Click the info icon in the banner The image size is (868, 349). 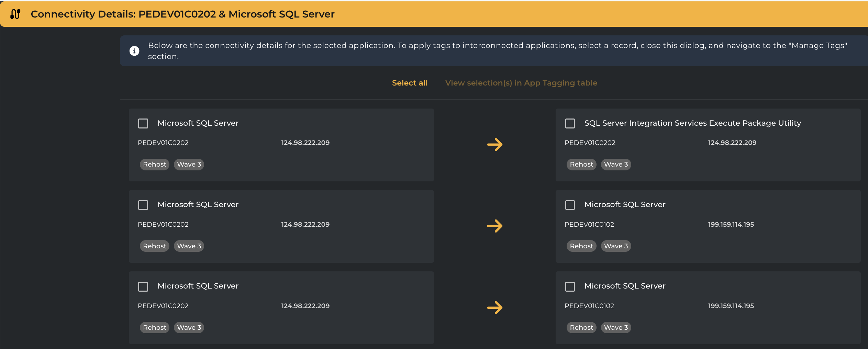coord(134,51)
